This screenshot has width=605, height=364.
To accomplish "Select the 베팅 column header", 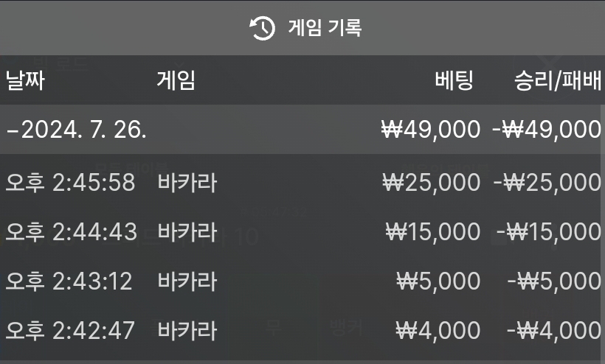I will 454,80.
